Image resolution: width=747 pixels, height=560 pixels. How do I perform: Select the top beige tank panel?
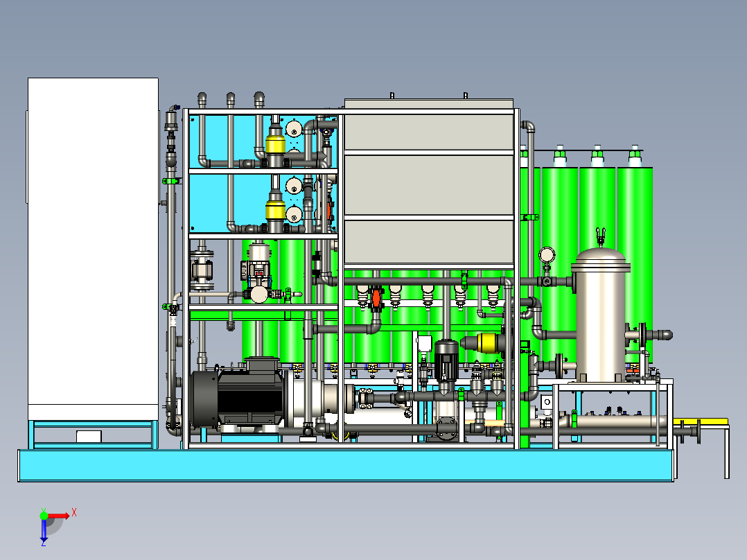click(x=429, y=132)
